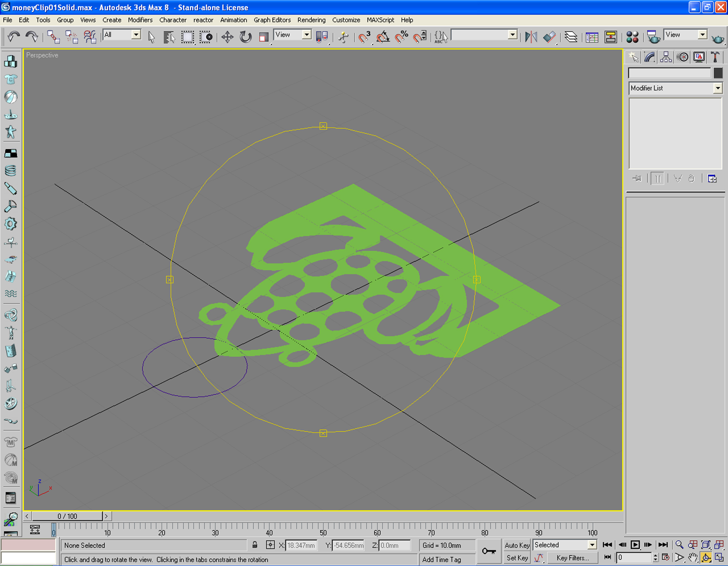Screen dimensions: 728x566
Task: Click the X coordinate field
Action: [x=301, y=545]
